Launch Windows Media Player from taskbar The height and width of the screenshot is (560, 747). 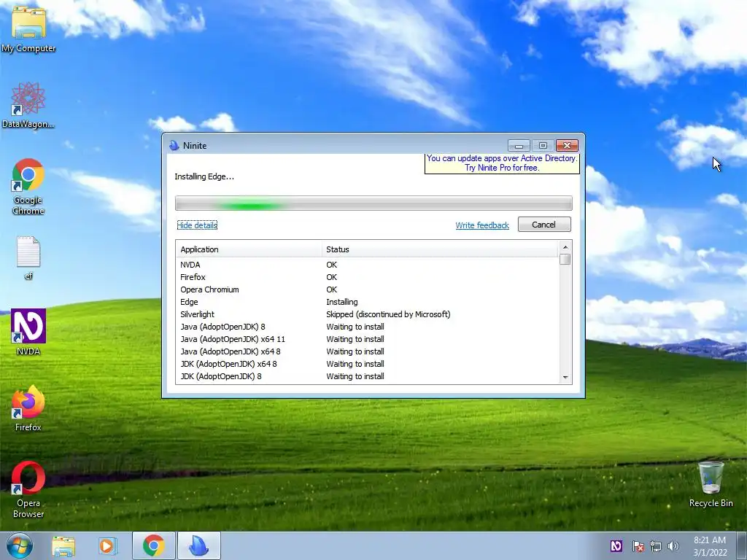[108, 545]
